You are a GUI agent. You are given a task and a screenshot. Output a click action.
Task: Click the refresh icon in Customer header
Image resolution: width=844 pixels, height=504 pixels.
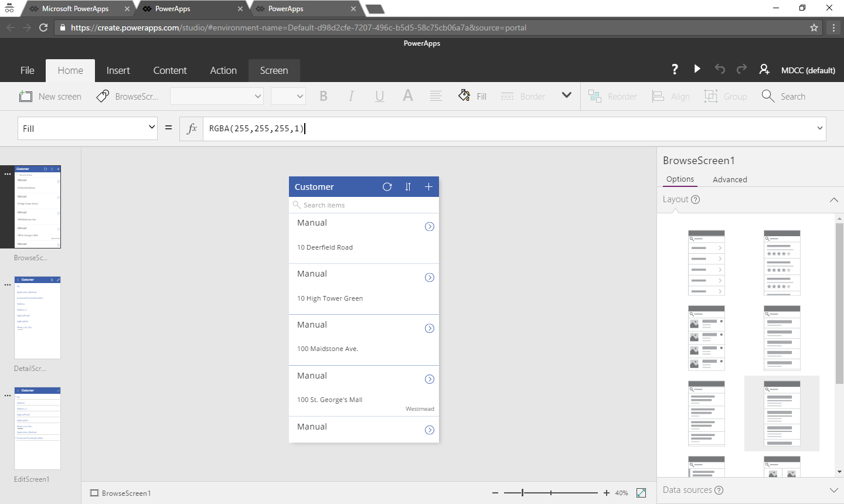pos(387,187)
